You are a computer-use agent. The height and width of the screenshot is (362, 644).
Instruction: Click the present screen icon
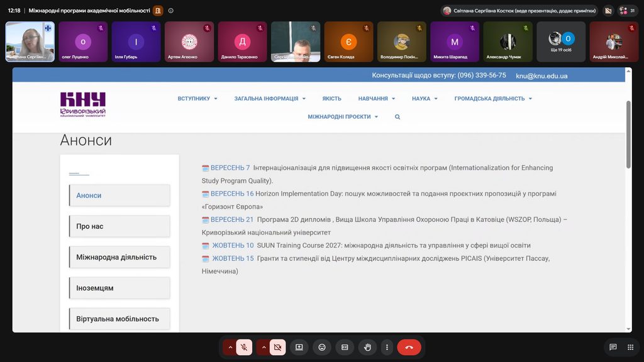point(299,347)
